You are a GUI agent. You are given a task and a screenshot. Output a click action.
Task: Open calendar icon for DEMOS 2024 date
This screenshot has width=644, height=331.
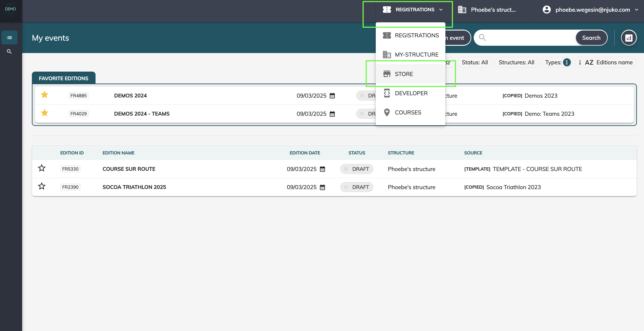(332, 96)
